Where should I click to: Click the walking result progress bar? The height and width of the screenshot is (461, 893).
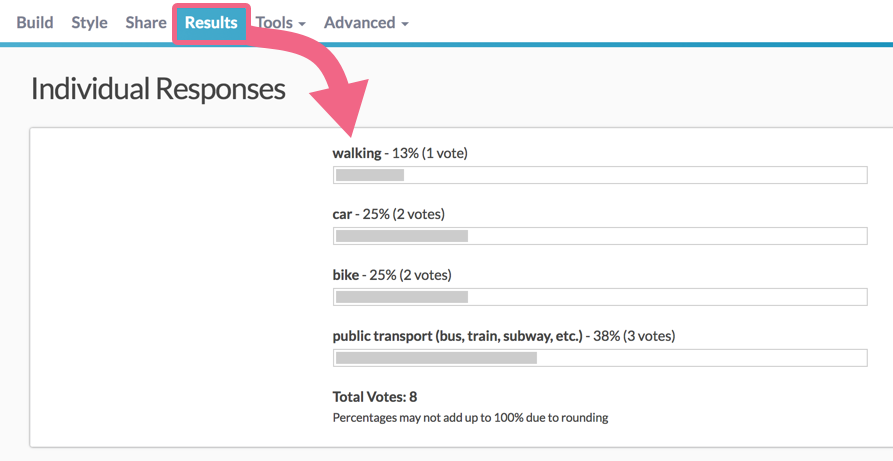click(x=599, y=175)
